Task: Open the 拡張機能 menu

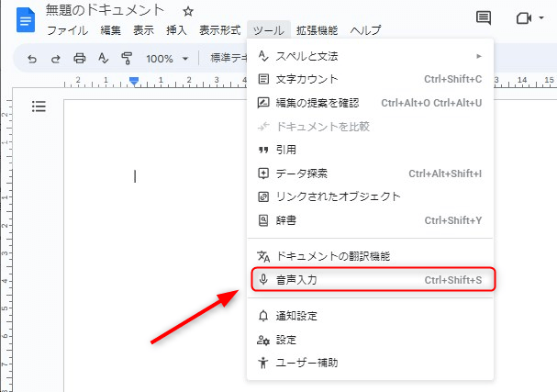Action: [317, 30]
